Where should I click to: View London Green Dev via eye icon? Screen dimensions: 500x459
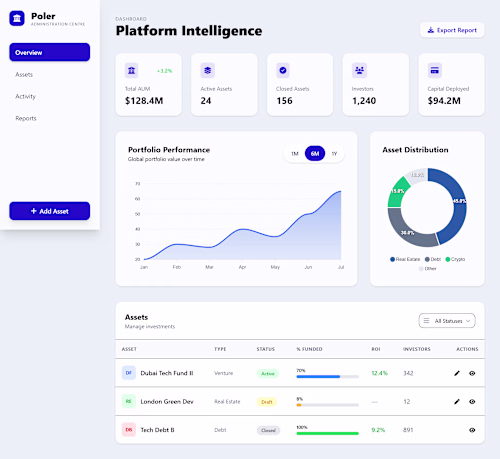(x=472, y=402)
